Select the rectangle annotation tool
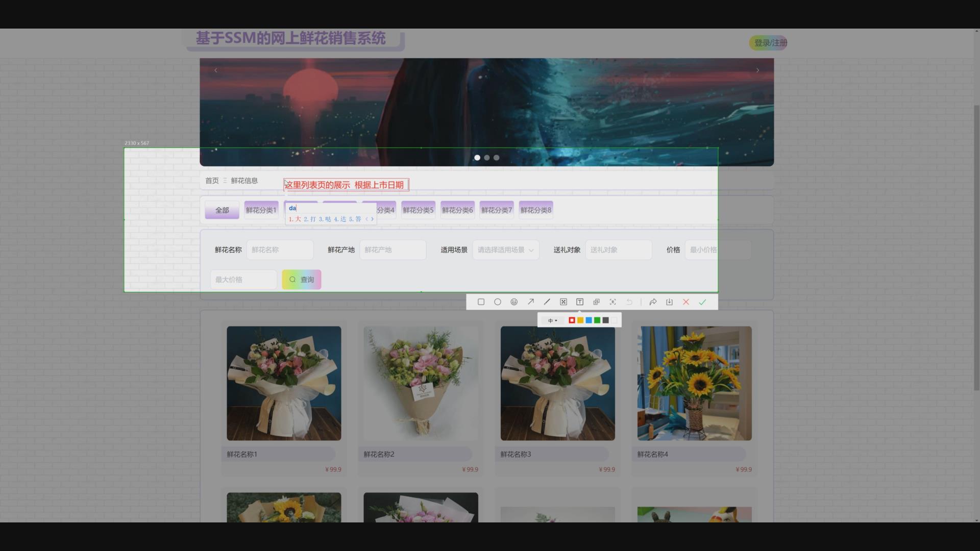 coord(481,302)
